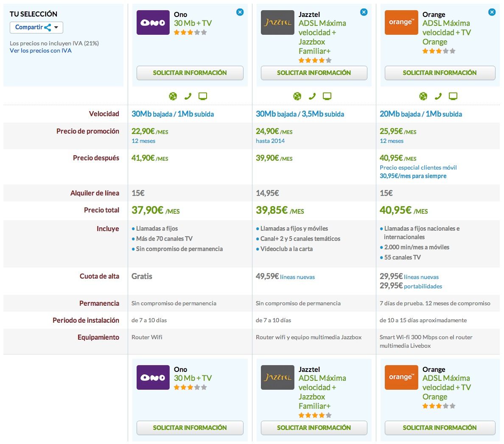This screenshot has width=504, height=444.
Task: Click '30,95€/mes para siempre' text
Action: [413, 176]
